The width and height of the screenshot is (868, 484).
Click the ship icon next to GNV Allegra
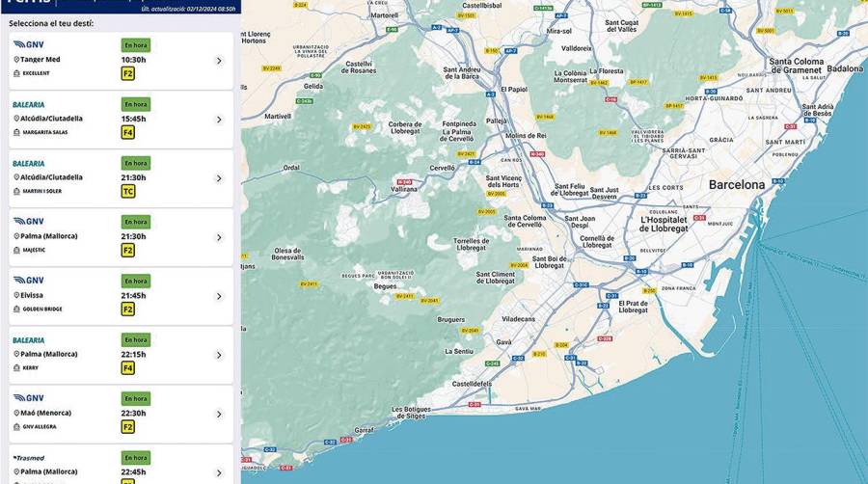pos(16,427)
